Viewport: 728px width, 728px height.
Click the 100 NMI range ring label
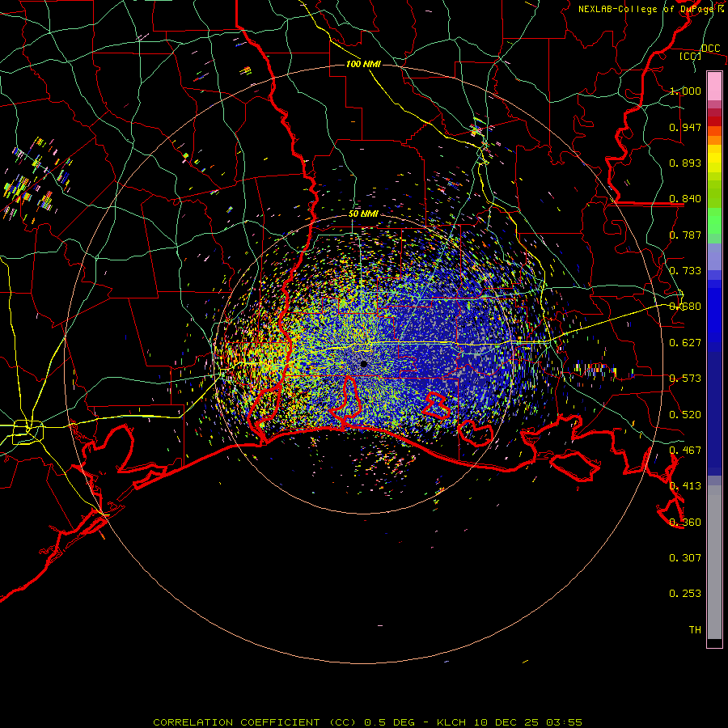(x=363, y=64)
